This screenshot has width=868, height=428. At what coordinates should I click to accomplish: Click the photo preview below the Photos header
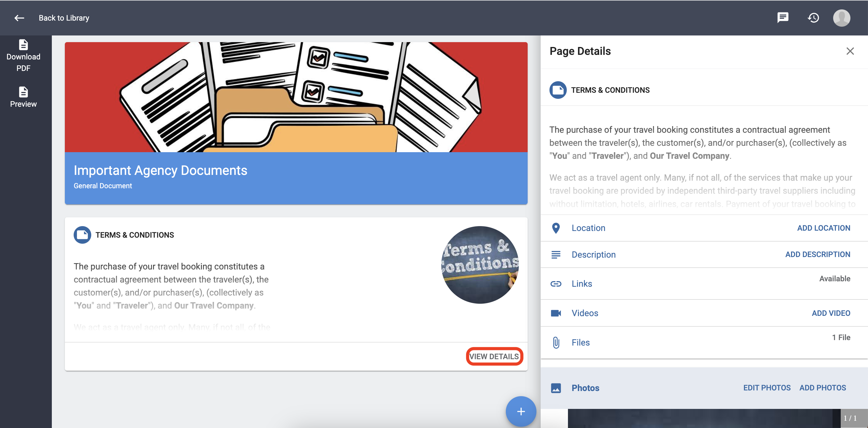[704, 418]
